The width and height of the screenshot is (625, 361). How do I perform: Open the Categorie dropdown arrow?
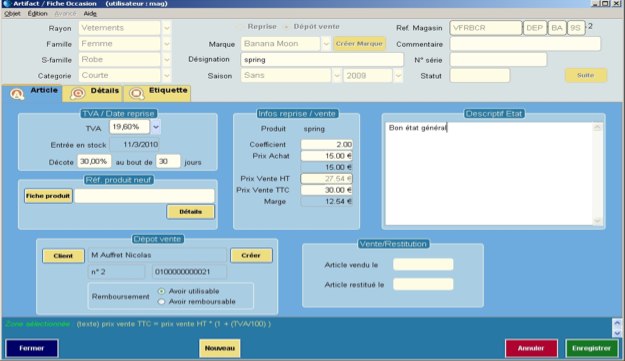167,75
